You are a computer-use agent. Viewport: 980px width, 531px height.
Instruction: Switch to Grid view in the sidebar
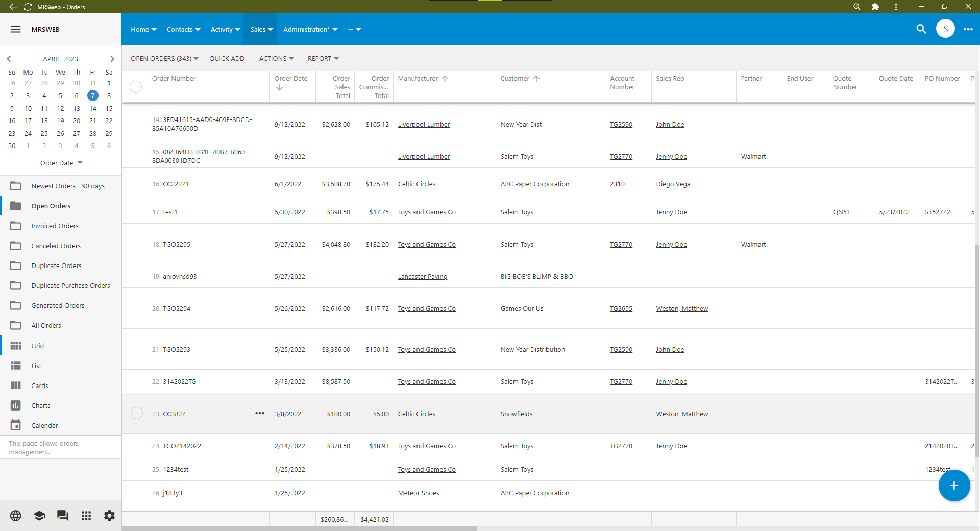(x=37, y=346)
